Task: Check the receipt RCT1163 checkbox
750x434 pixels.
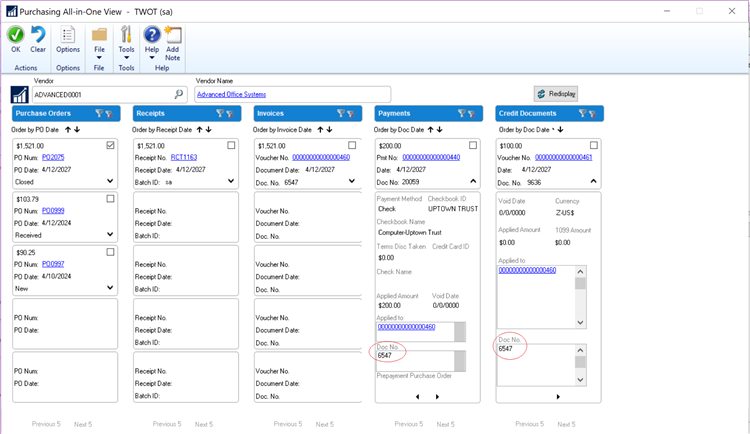Action: [231, 145]
